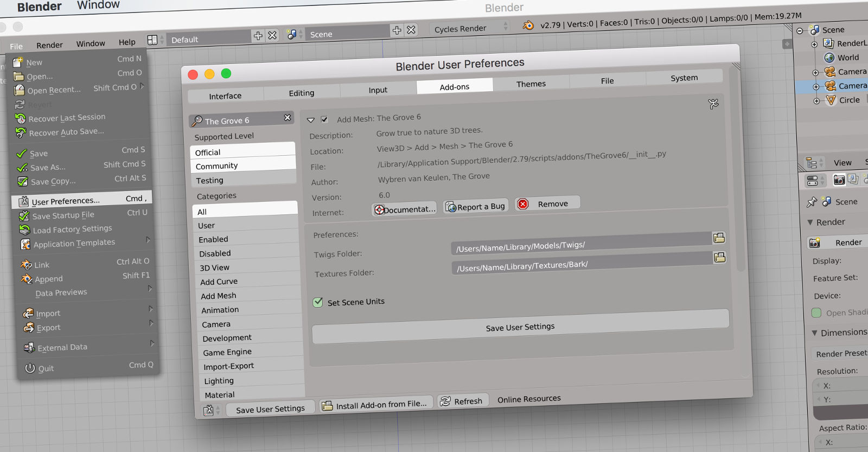Screen dimensions: 868x452
Task: Switch to the Themes tab
Action: point(531,83)
